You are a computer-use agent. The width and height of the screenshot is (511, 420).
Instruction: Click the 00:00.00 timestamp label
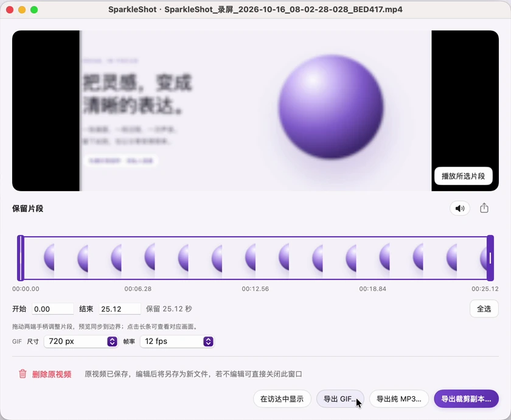pyautogui.click(x=26, y=289)
